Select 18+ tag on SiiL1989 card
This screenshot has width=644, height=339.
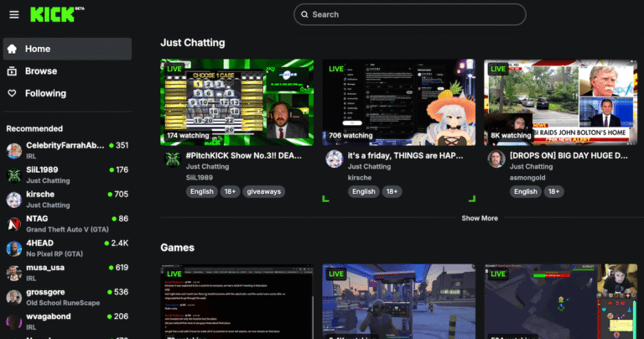pyautogui.click(x=230, y=191)
